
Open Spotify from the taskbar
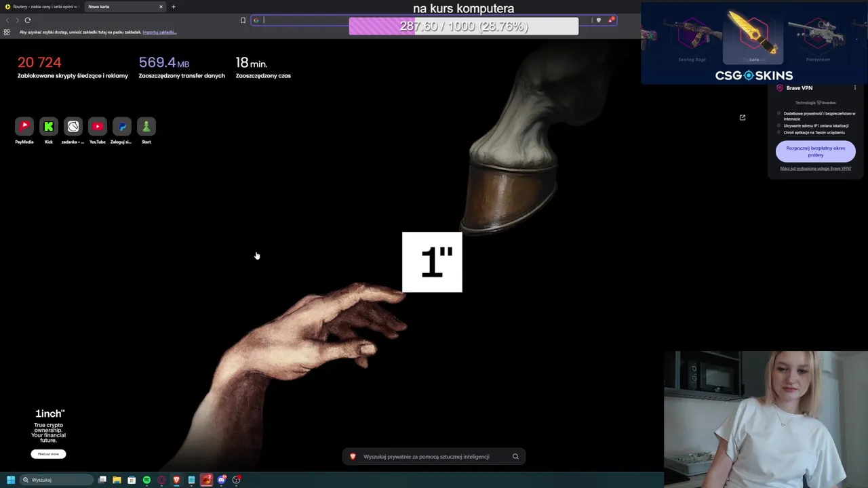point(146,480)
